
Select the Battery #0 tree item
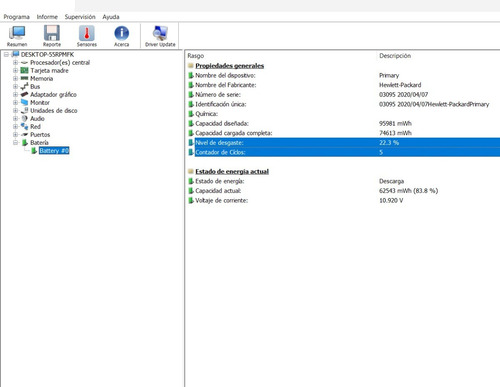point(54,151)
